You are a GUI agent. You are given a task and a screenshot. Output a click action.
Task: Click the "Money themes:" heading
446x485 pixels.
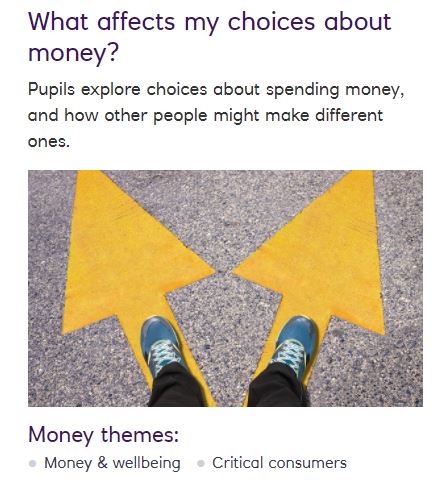point(103,435)
